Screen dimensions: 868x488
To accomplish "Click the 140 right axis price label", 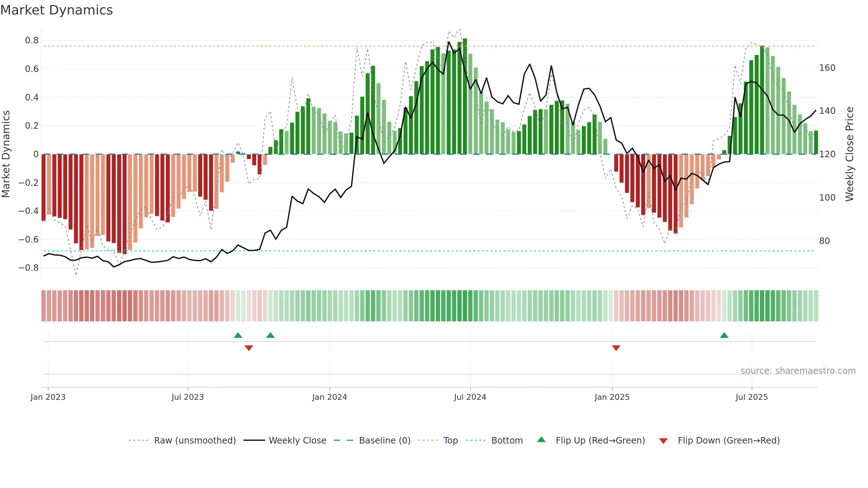I will pyautogui.click(x=827, y=111).
